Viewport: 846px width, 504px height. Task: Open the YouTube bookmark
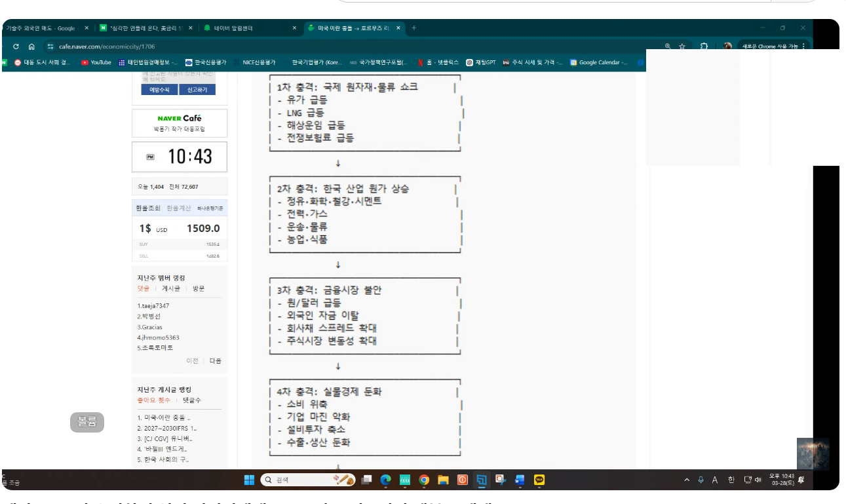(96, 62)
